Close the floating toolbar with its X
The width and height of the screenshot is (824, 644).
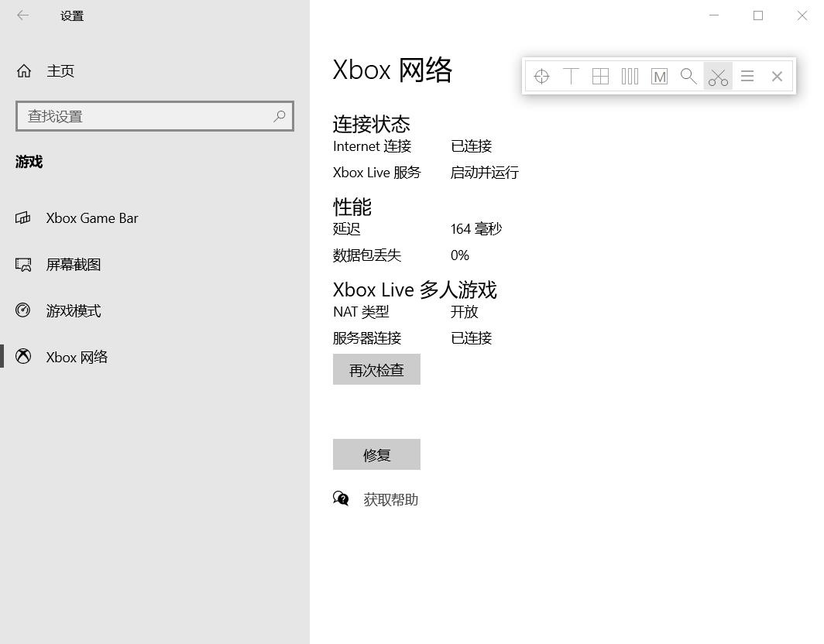[x=777, y=76]
